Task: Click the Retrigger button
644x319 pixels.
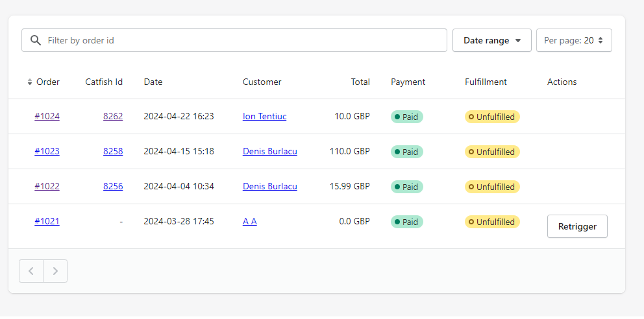Action: pos(577,226)
